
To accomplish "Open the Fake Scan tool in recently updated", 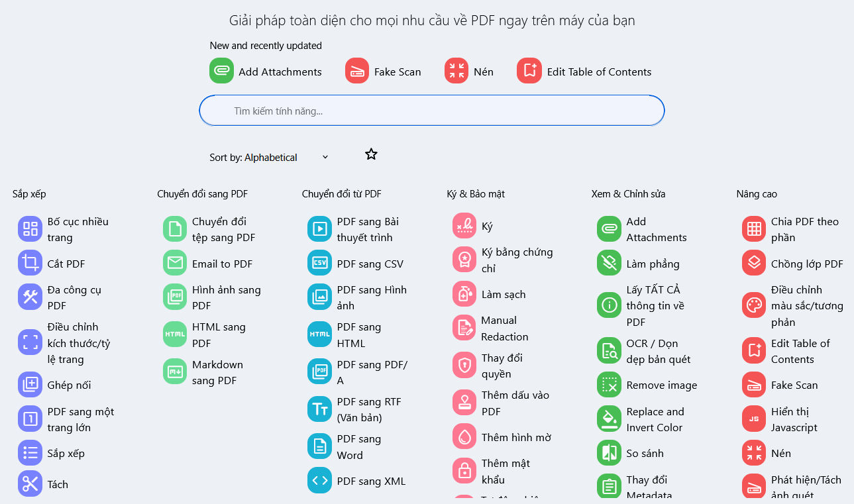I will click(357, 71).
